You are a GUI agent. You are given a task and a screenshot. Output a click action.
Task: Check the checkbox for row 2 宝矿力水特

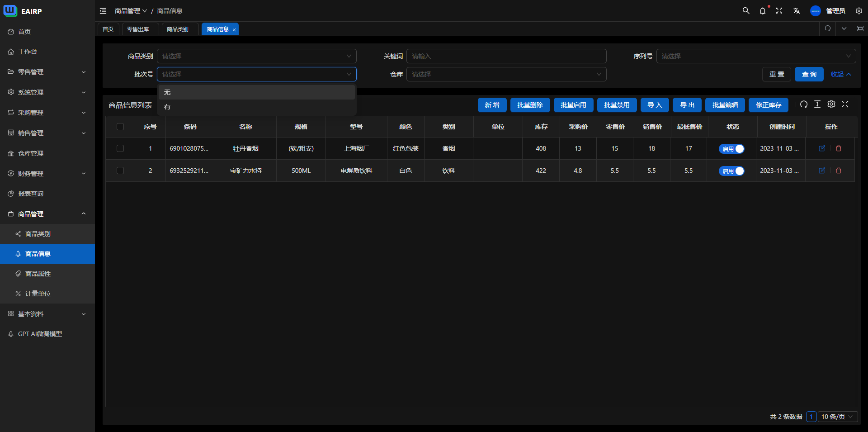pos(120,171)
